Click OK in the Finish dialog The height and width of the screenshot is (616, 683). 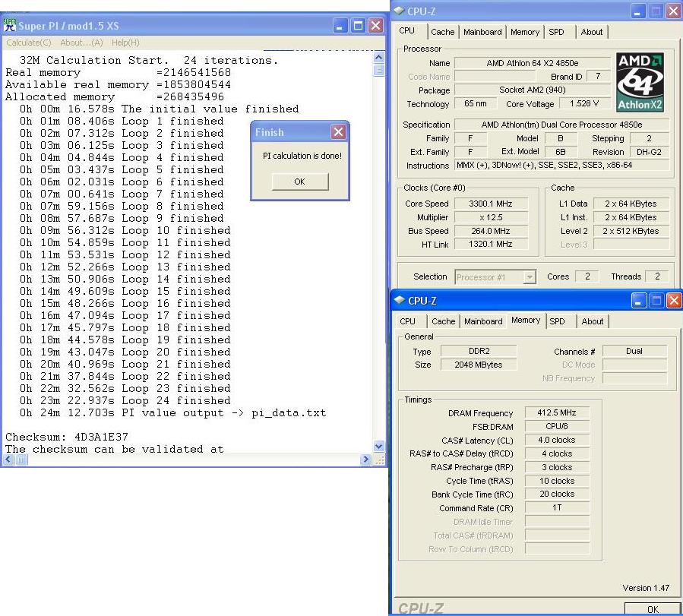coord(299,182)
